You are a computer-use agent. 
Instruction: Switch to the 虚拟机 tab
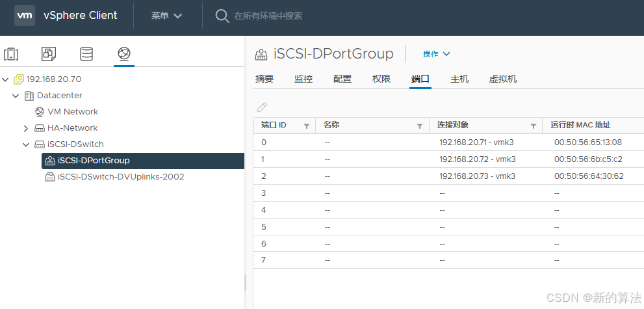(x=503, y=79)
